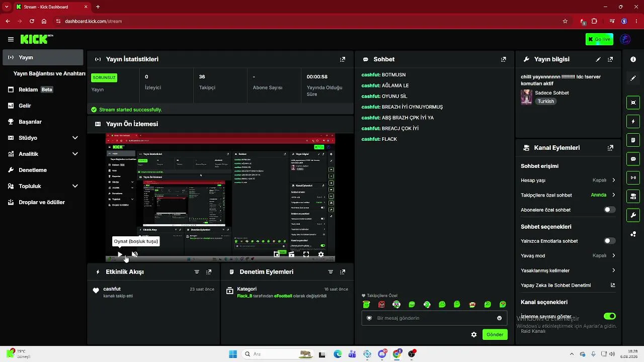Screen dimensions: 644x362
Task: Bookmark this page with the star icon
Action: (565, 21)
